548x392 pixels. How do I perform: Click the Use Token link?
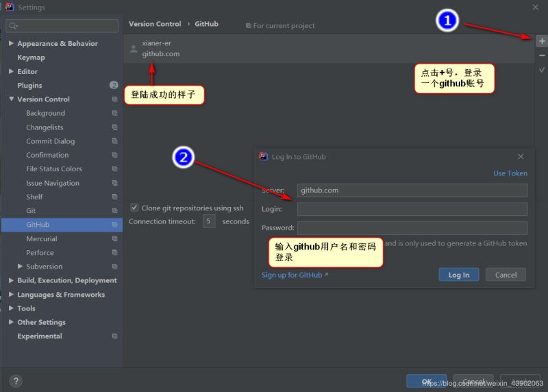click(510, 173)
